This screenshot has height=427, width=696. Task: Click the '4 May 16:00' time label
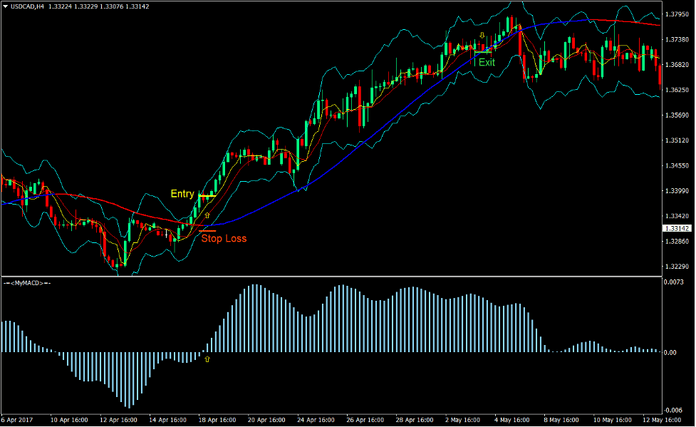[x=512, y=420]
